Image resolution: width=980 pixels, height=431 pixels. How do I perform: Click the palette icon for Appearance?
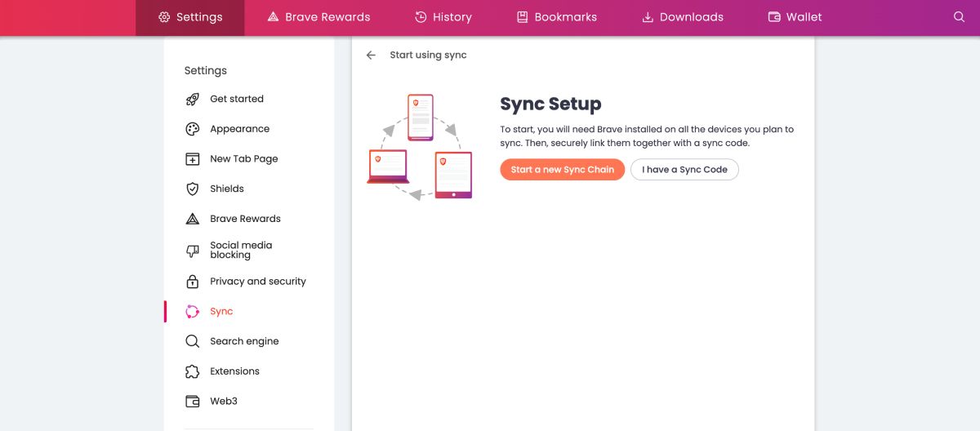[x=193, y=129]
